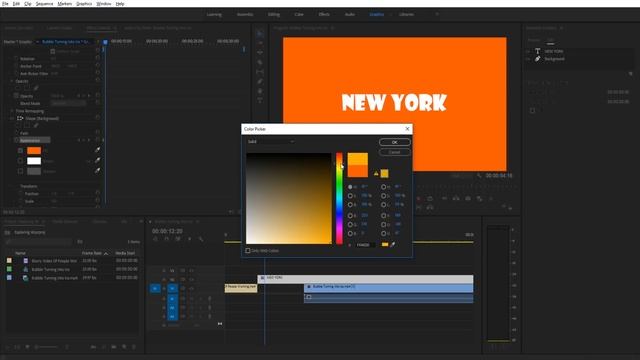Open the File menu
640x360 pixels.
pyautogui.click(x=5, y=4)
